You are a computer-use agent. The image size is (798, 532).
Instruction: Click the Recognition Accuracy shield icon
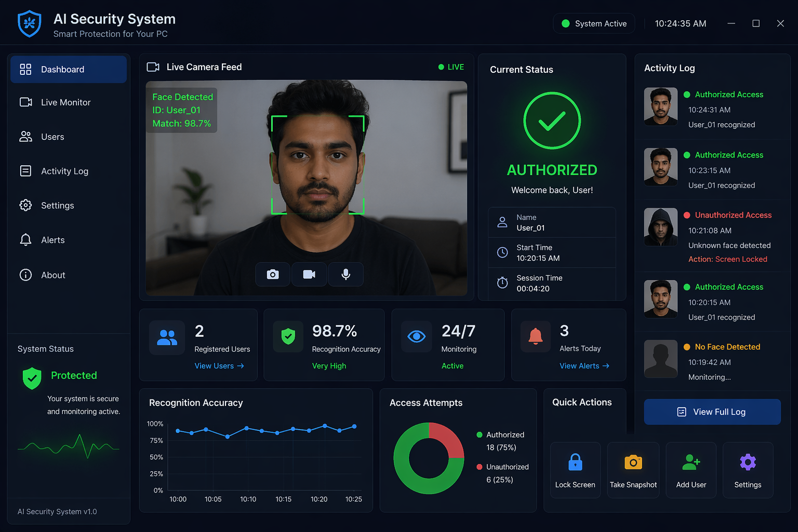click(x=288, y=337)
